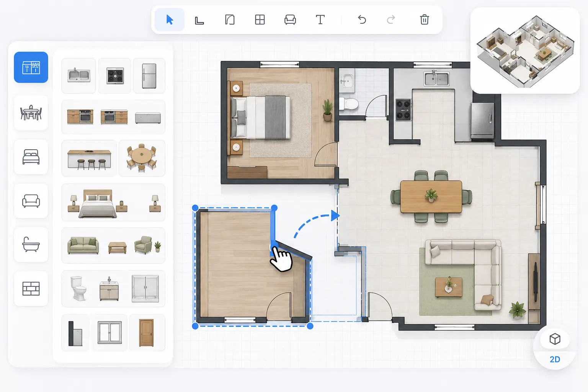
Task: Select the kitchen sink on floor plan
Action: pyautogui.click(x=436, y=78)
